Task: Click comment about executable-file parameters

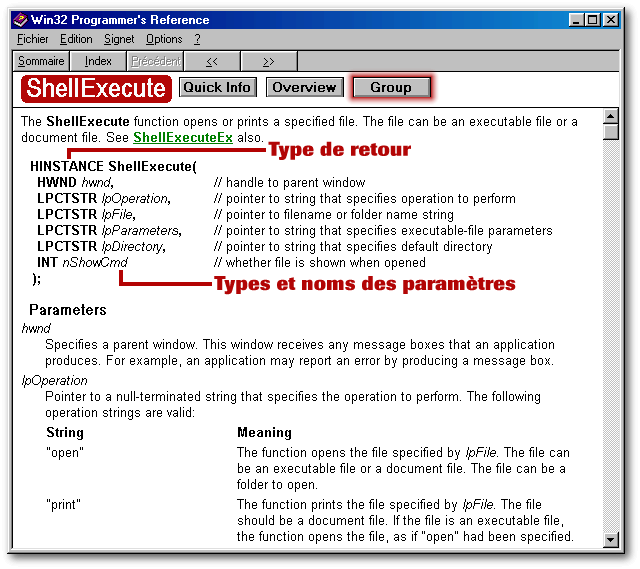Action: click(383, 231)
